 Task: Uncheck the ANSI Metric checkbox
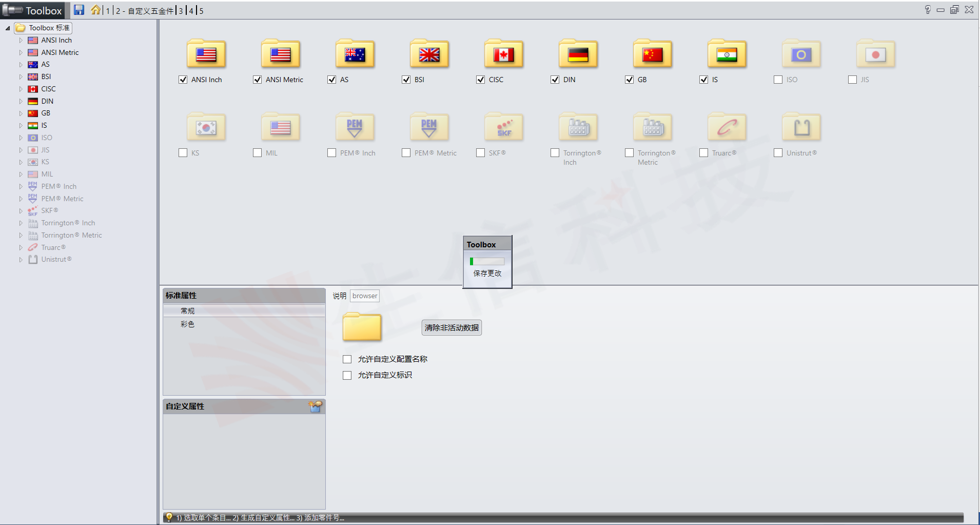[257, 80]
